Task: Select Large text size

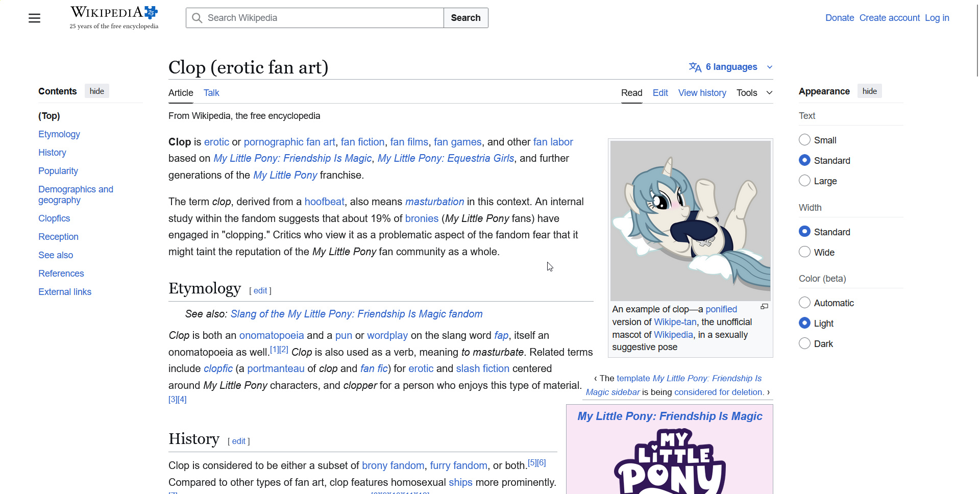Action: [x=804, y=181]
